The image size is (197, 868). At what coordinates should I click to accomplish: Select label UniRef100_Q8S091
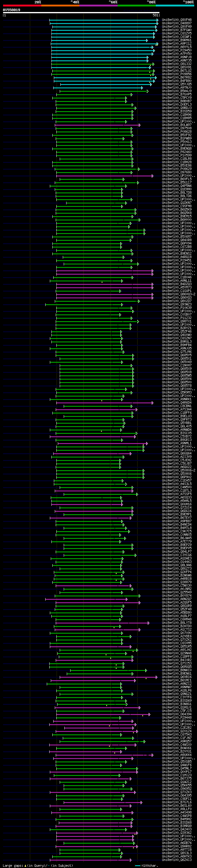tap(177, 67)
